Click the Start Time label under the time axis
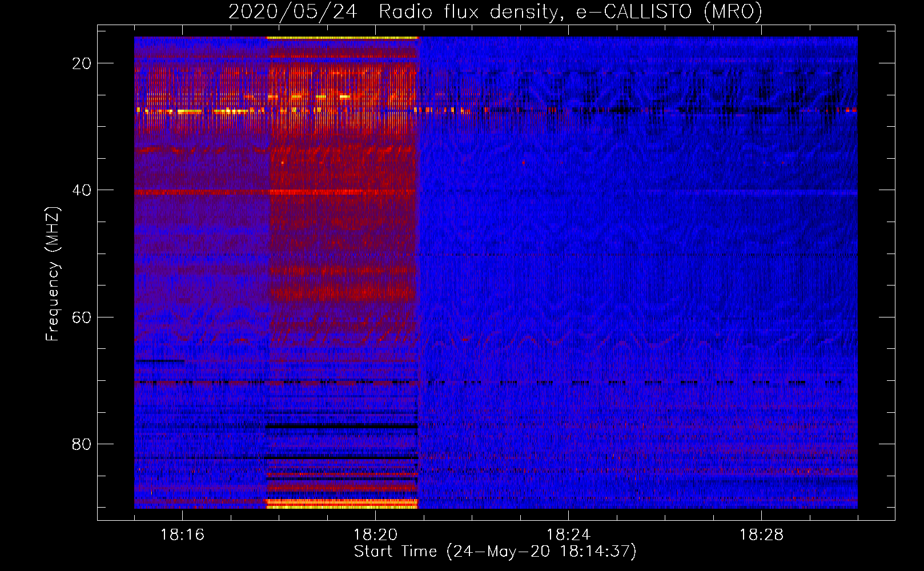 point(495,552)
